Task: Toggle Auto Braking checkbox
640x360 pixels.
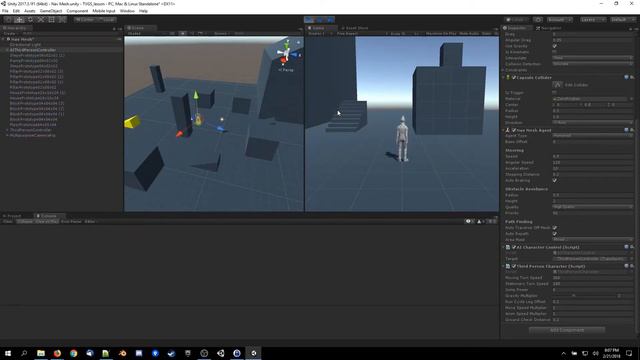Action: [x=555, y=180]
